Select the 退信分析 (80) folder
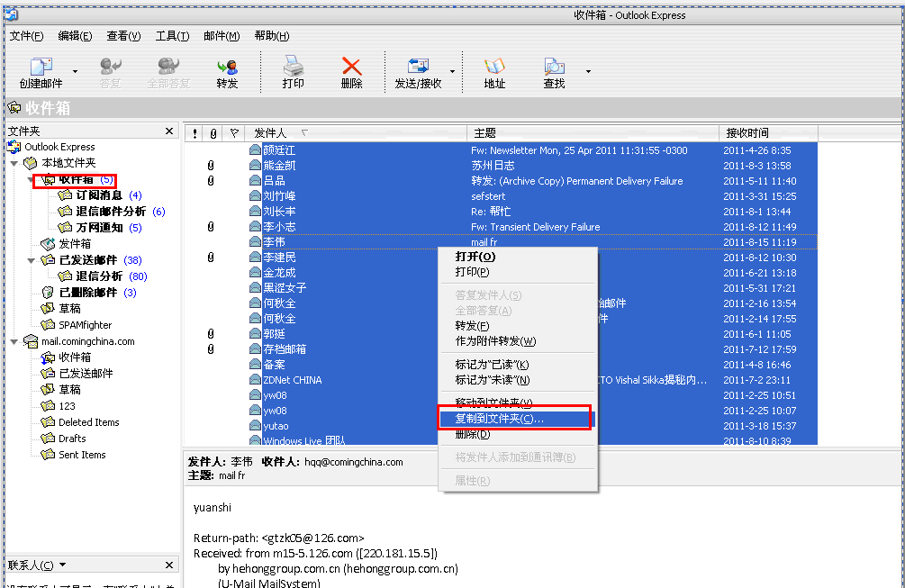The height and width of the screenshot is (588, 905). 99,276
